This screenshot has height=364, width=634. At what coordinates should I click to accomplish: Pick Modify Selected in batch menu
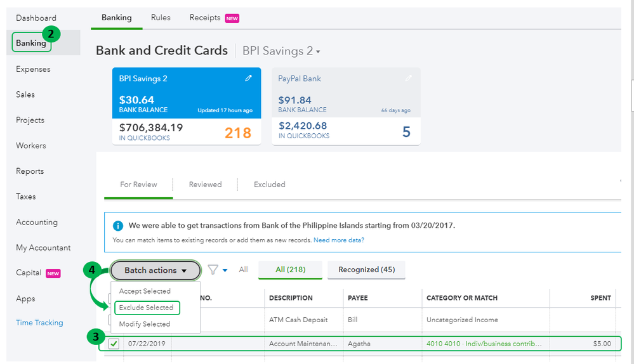[x=145, y=324]
